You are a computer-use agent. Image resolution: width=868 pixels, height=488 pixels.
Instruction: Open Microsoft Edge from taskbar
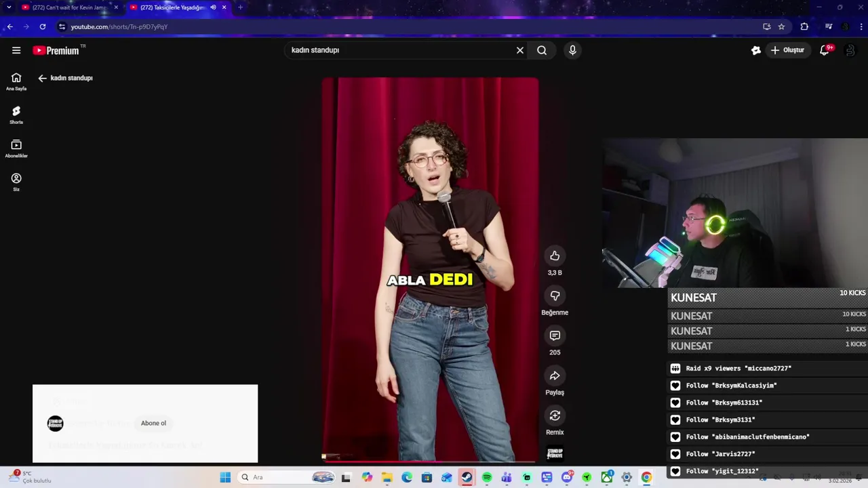pos(407,477)
